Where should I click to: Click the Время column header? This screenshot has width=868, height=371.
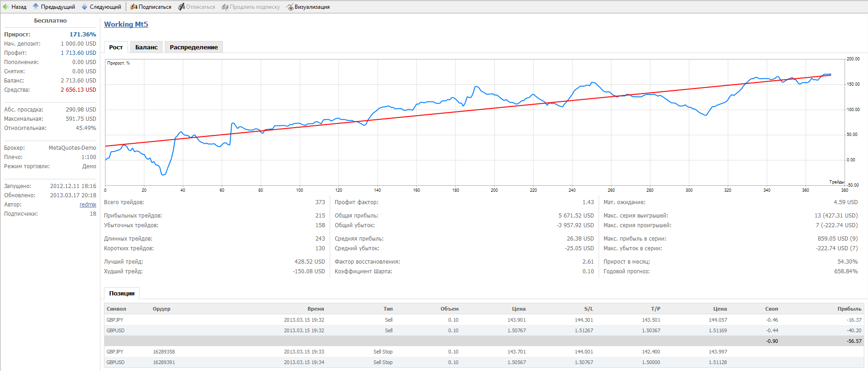click(315, 309)
